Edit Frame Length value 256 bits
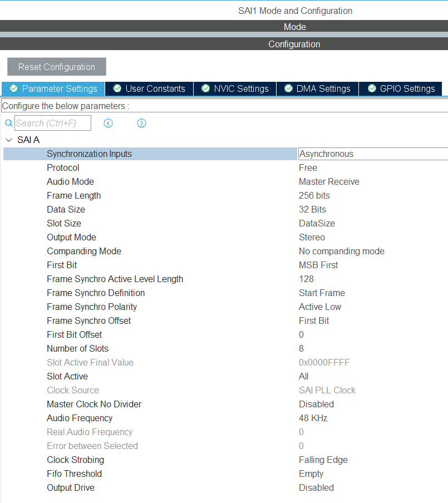Viewport: 448px width, 503px height. tap(314, 195)
